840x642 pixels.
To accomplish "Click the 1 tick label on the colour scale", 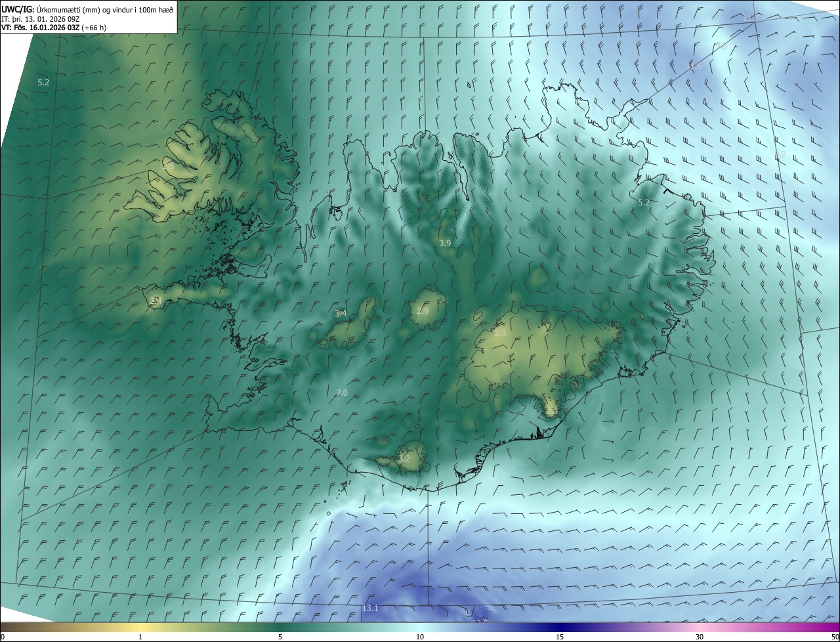I will click(140, 637).
